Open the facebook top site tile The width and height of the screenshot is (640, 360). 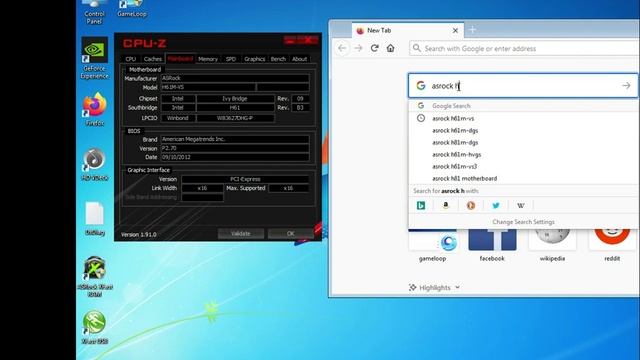tap(492, 245)
